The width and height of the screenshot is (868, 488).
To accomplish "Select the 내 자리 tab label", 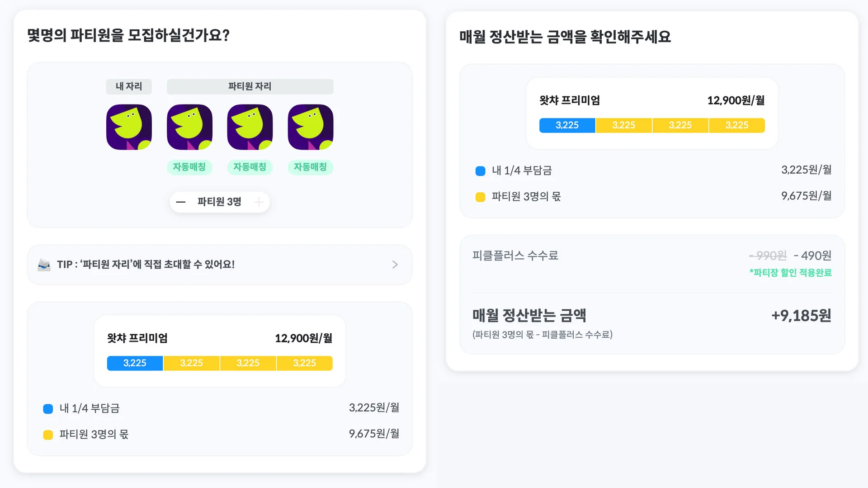I will [129, 86].
